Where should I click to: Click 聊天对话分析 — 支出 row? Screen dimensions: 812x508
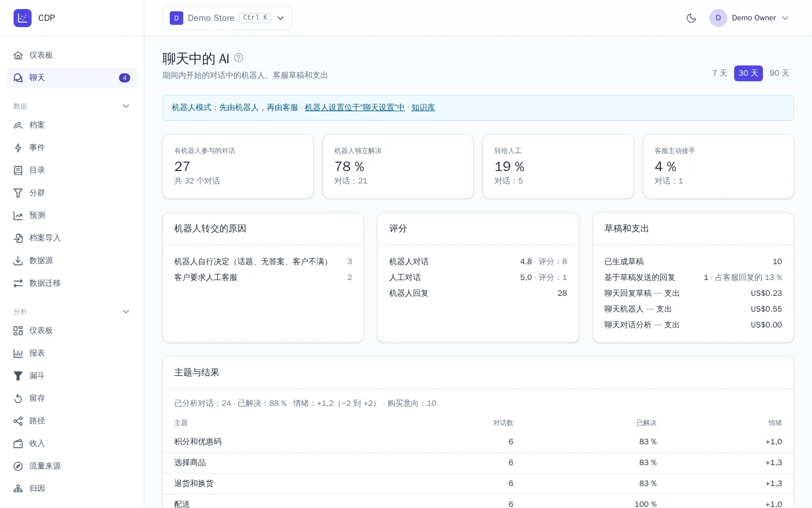(693, 325)
